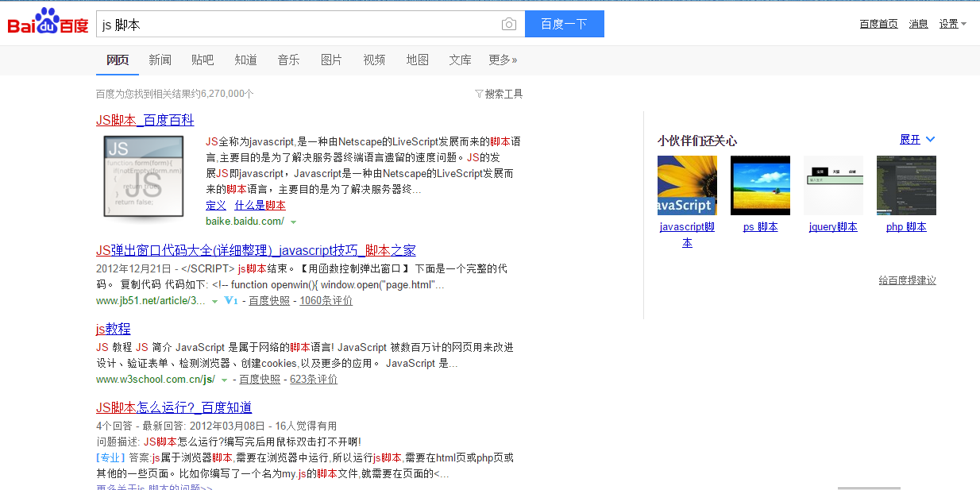Screen dimensions: 980x490
Task: Open the 消息 link
Action: (x=918, y=24)
